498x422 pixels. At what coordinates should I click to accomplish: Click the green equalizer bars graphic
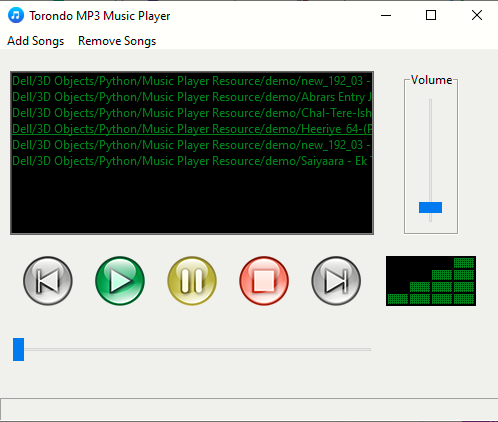click(431, 281)
